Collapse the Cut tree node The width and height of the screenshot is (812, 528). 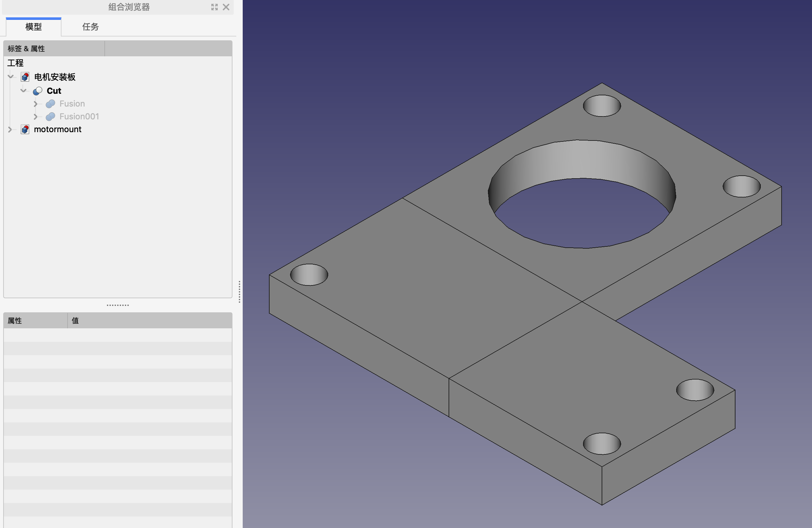pos(23,91)
